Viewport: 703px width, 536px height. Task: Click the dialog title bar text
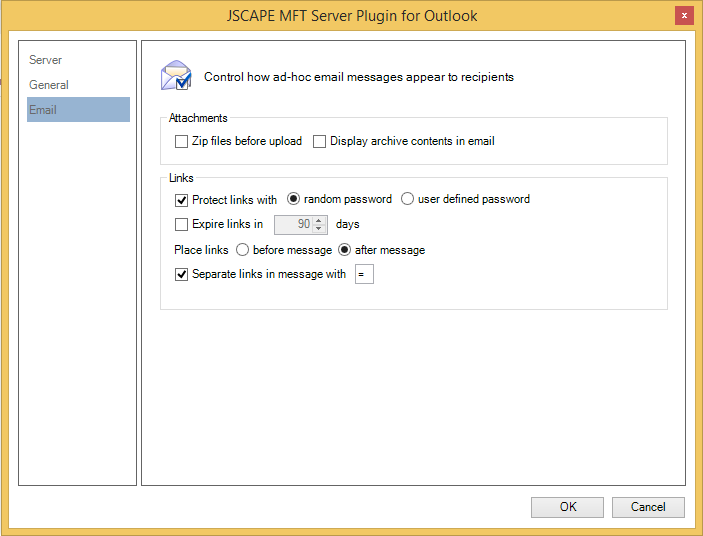[352, 16]
